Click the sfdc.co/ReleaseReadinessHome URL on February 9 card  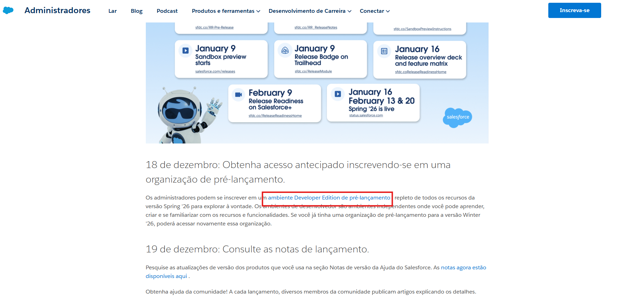[275, 116]
